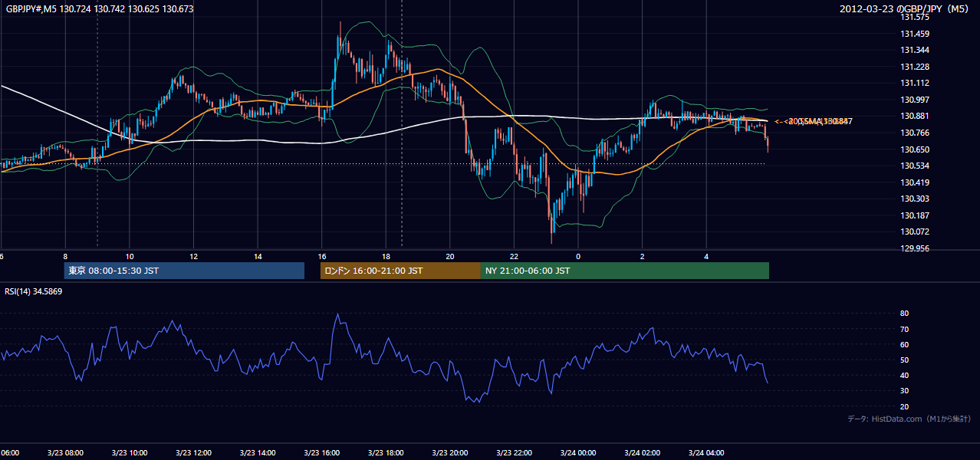Select the ロンドン 16:00-21:00 JST session bar
The height and width of the screenshot is (460, 980).
tap(400, 271)
